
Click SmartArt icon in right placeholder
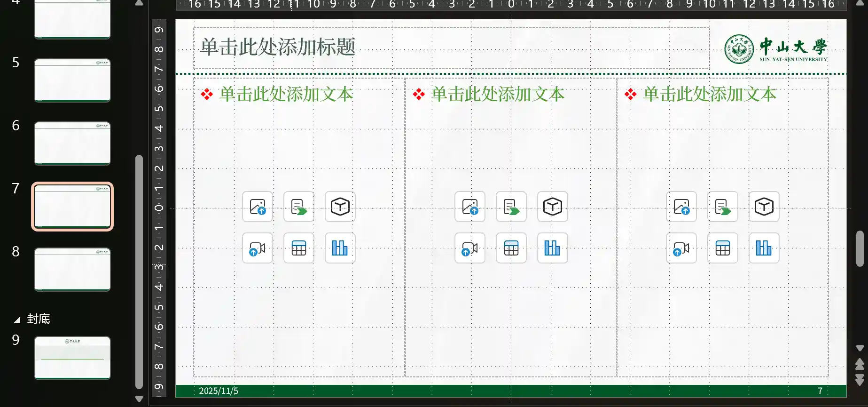[x=722, y=207]
